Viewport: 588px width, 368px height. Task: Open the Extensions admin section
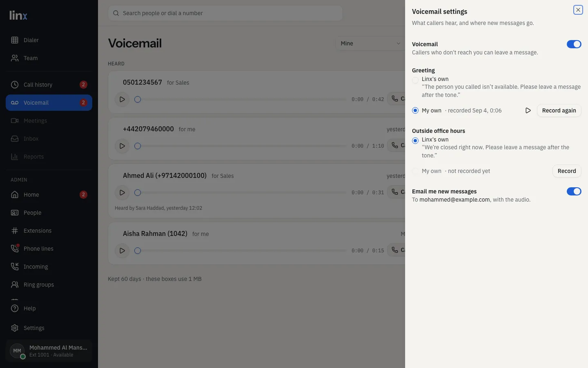click(x=49, y=231)
